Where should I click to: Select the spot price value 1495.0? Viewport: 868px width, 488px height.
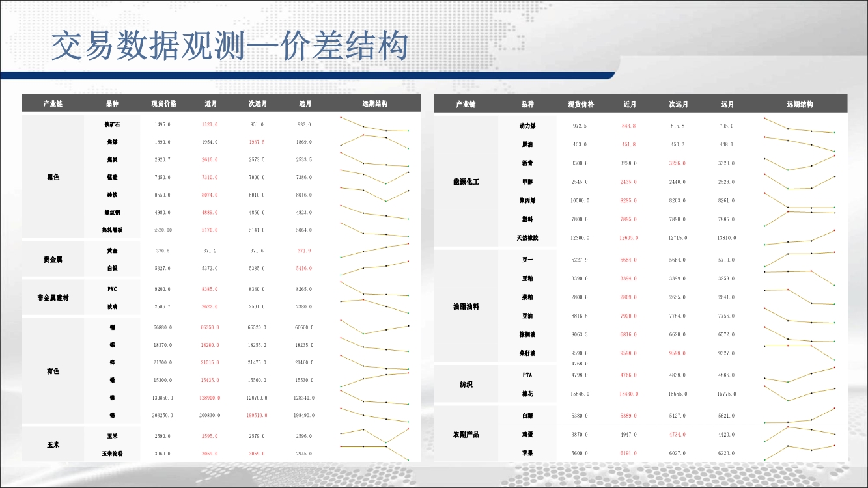(163, 124)
